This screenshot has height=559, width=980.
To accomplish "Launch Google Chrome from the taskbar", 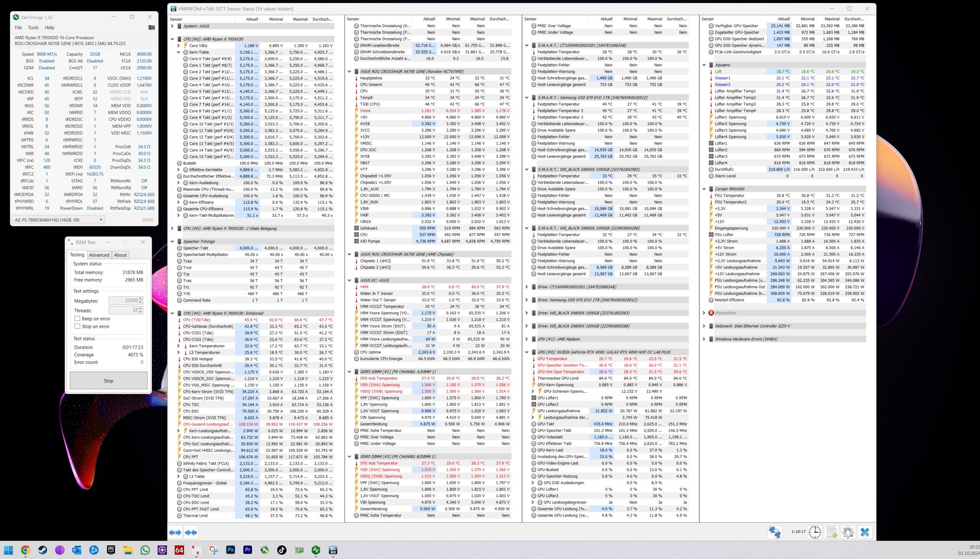I will pyautogui.click(x=25, y=550).
